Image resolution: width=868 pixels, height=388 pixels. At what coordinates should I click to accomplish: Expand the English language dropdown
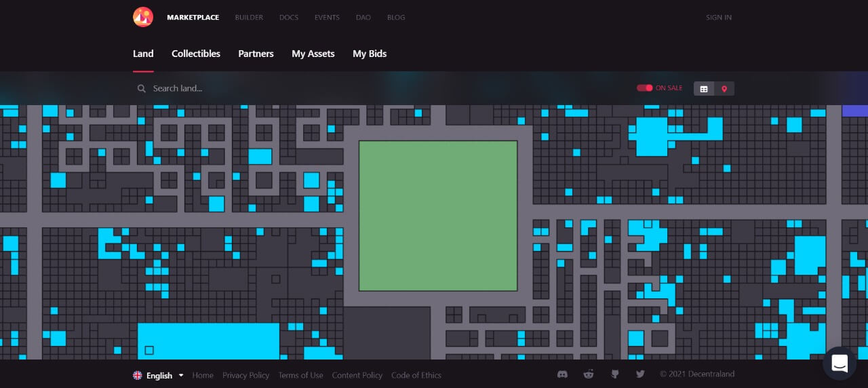pyautogui.click(x=159, y=375)
